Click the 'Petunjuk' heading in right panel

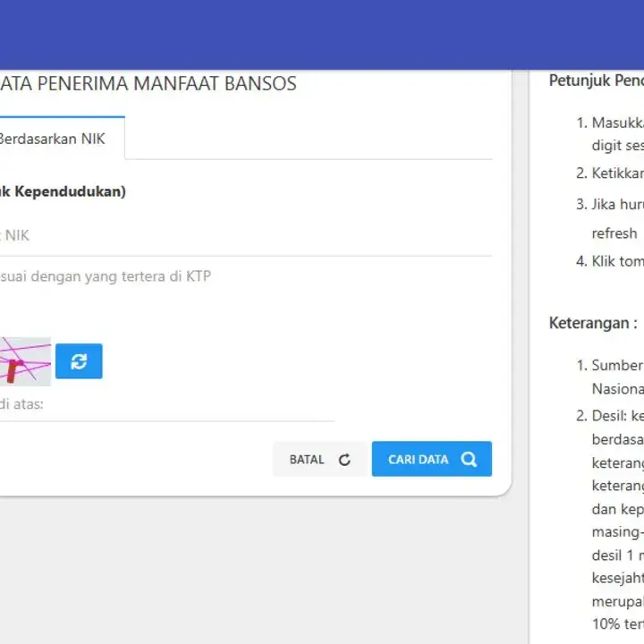point(597,80)
